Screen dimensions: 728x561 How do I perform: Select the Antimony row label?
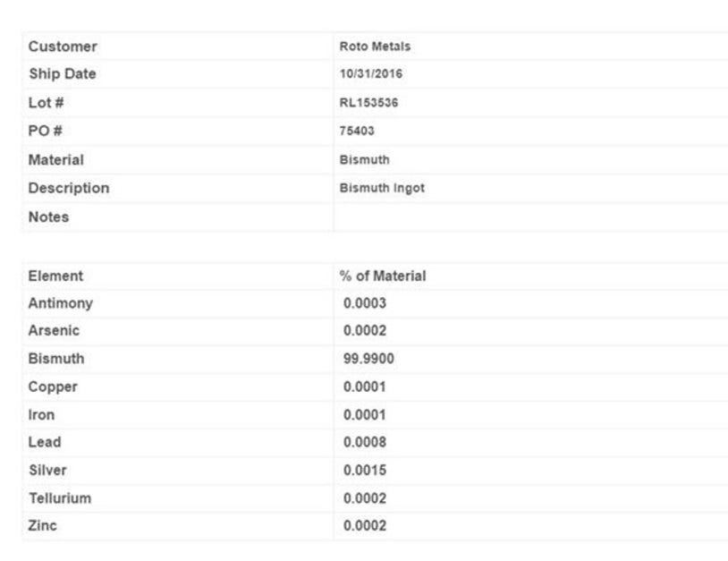pyautogui.click(x=60, y=303)
